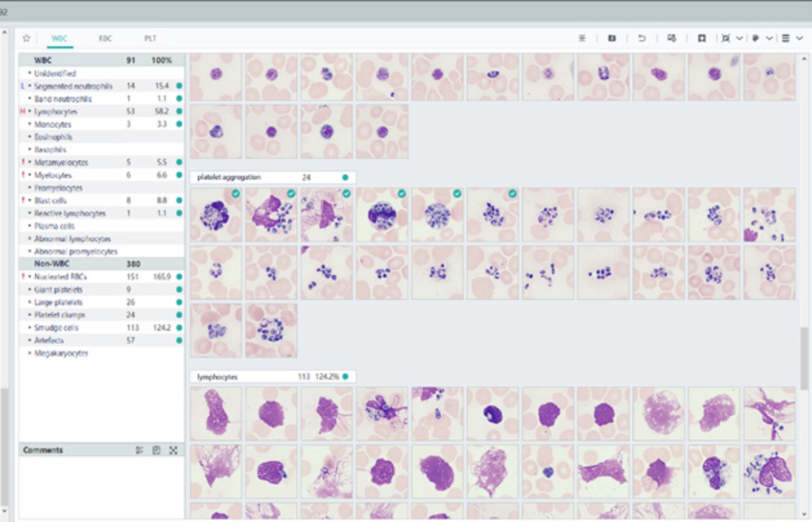Select the Promyelocytes row
Image resolution: width=812 pixels, height=522 pixels.
pyautogui.click(x=101, y=188)
